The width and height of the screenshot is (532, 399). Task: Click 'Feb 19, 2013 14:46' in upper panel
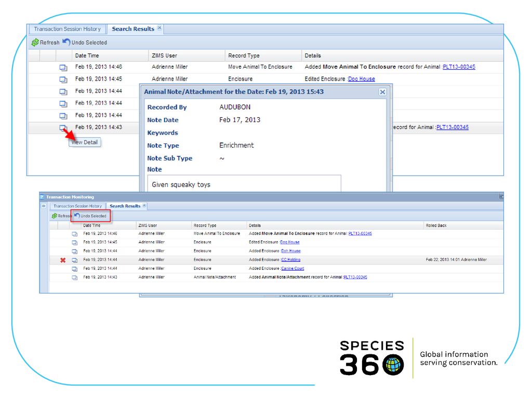coord(99,67)
